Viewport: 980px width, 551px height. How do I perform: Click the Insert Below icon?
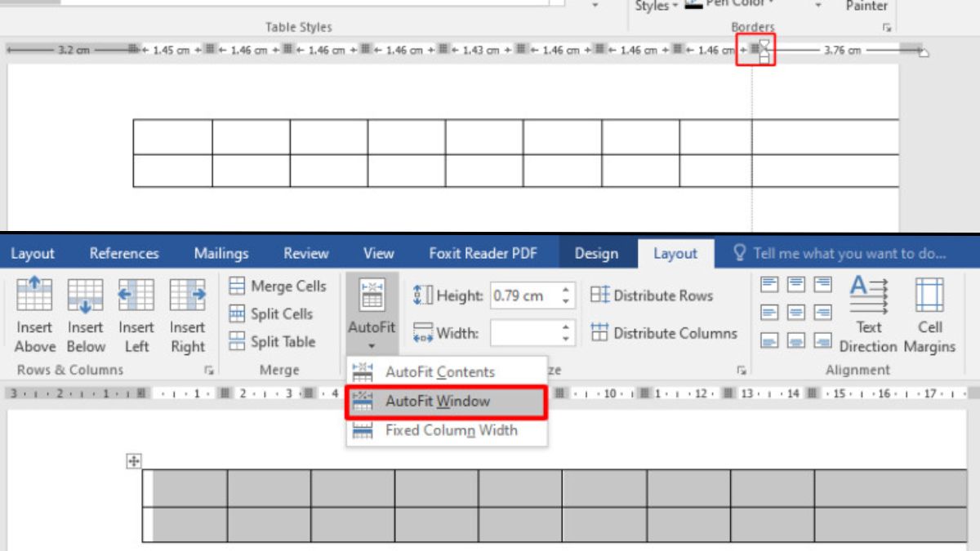pyautogui.click(x=85, y=295)
